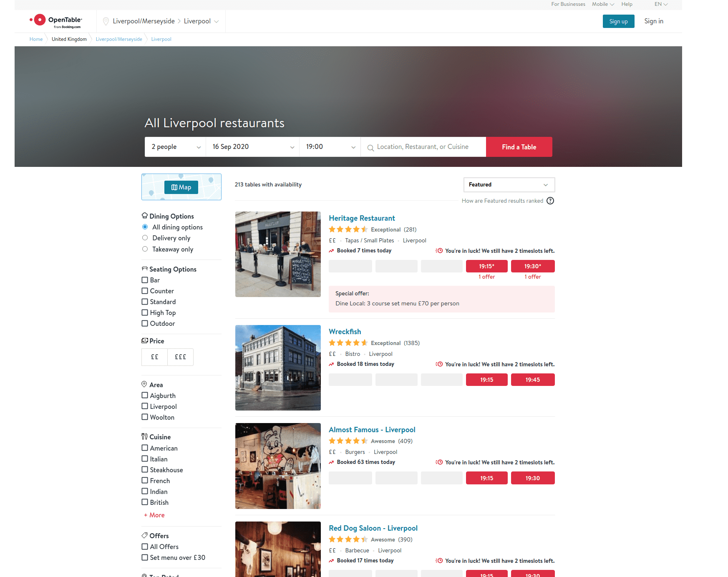728x577 pixels.
Task: Select Delivery only radio button
Action: [x=145, y=238]
